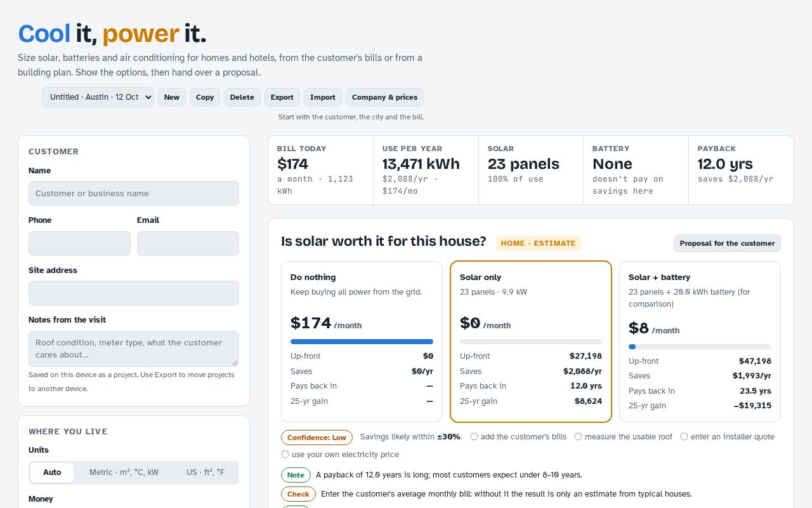Click the Confidence: Low badge
The width and height of the screenshot is (812, 508).
(317, 438)
